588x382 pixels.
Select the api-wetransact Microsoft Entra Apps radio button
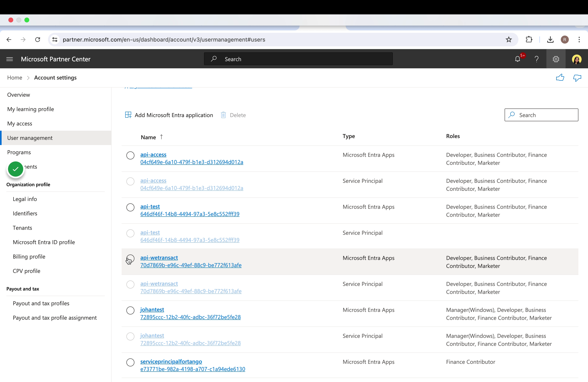[130, 259]
